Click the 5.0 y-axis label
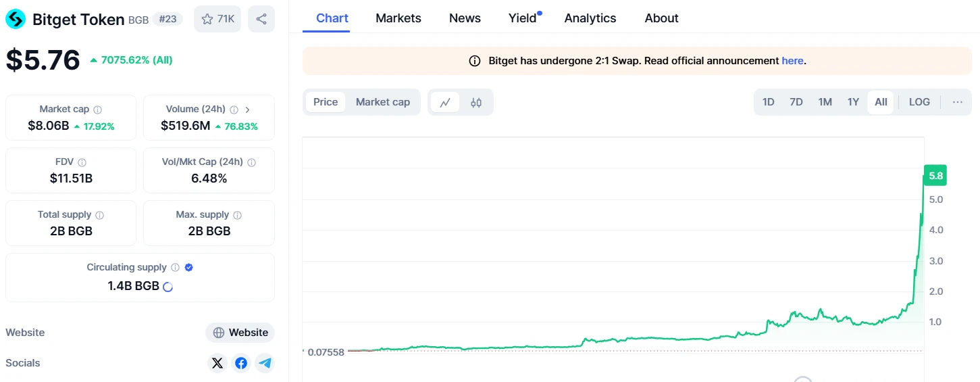Image resolution: width=980 pixels, height=382 pixels. [936, 199]
